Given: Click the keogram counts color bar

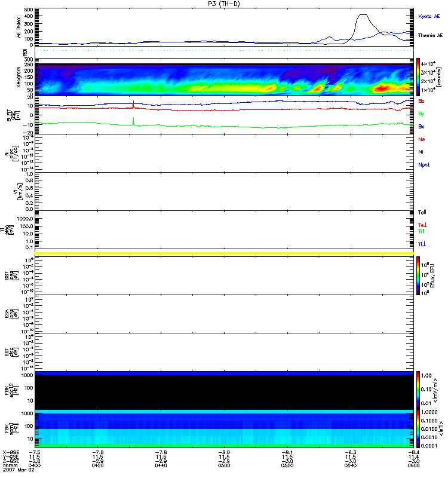Looking at the screenshot, I should 419,76.
